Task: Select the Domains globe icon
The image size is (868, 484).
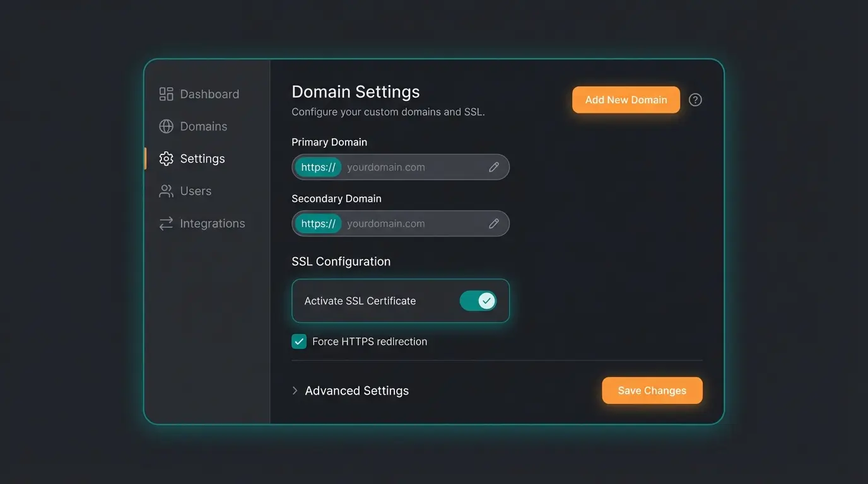Action: 166,126
